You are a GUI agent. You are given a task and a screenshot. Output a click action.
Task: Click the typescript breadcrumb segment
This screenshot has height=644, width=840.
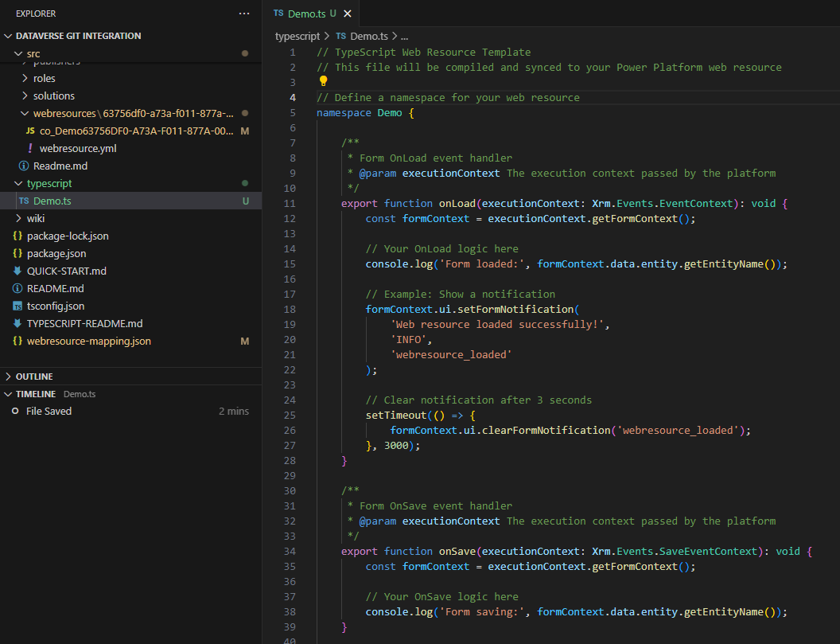coord(297,37)
